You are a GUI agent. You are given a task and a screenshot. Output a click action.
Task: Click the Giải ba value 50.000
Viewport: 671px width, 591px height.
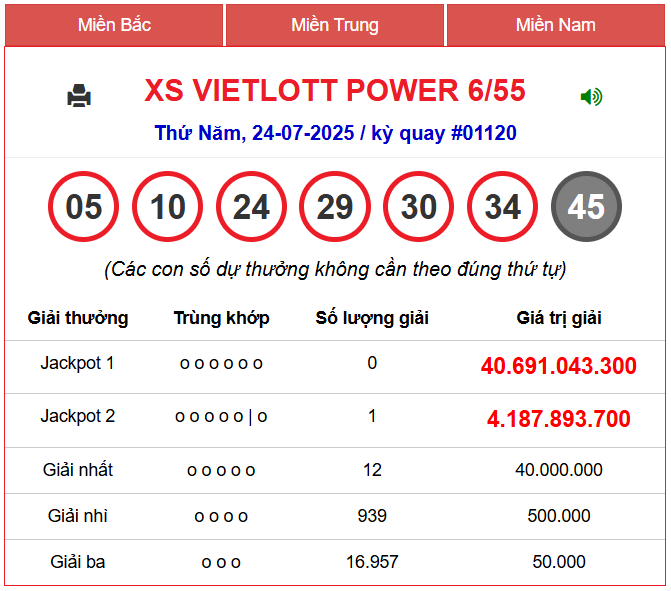(x=559, y=561)
